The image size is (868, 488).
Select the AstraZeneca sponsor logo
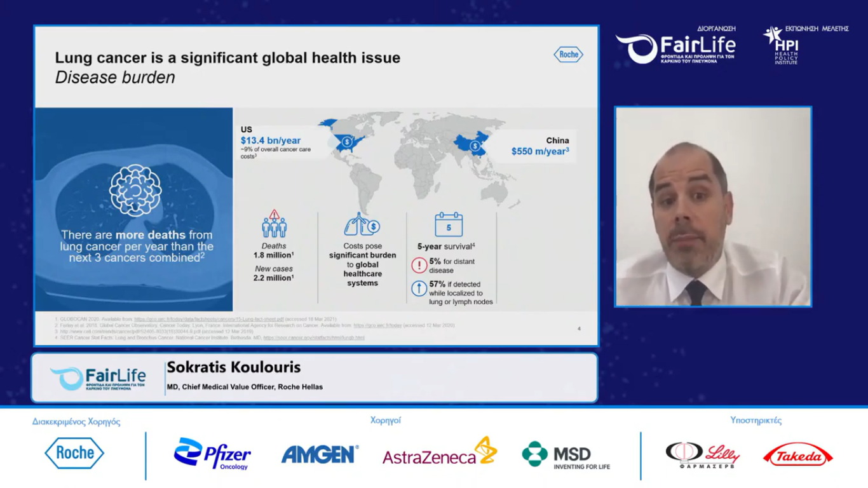click(439, 452)
